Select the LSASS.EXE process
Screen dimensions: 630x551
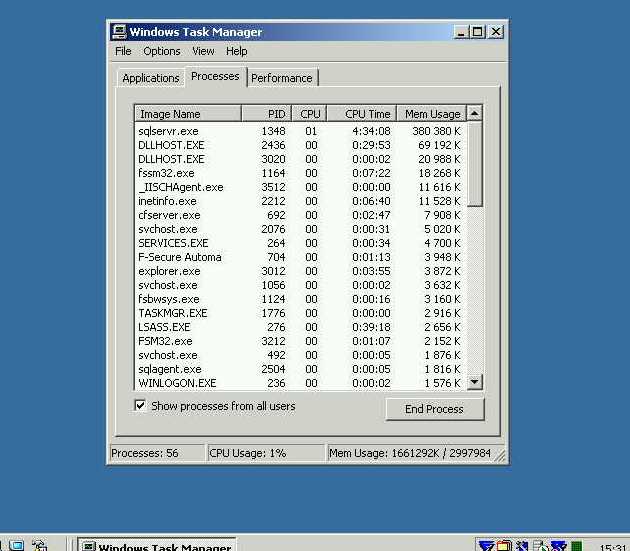[x=300, y=327]
